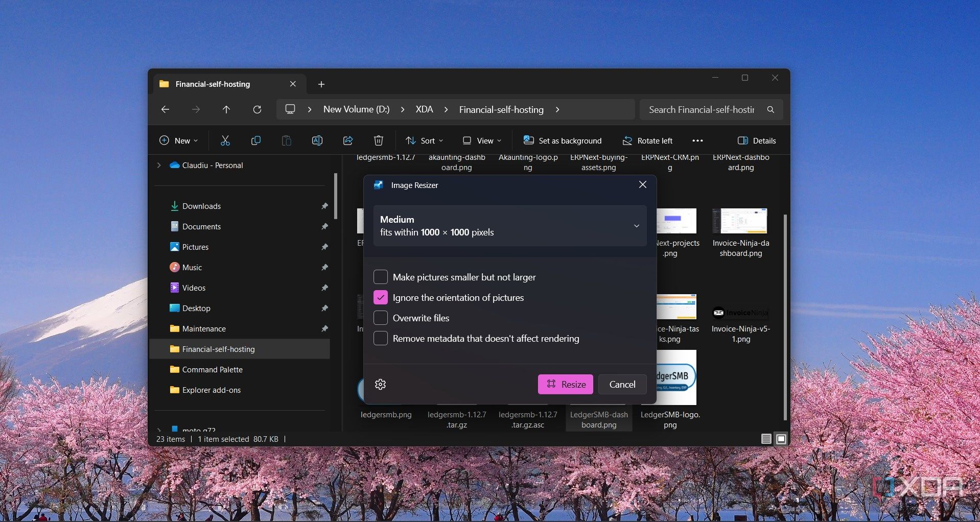Open the View dropdown menu
The image size is (980, 522).
click(x=482, y=140)
